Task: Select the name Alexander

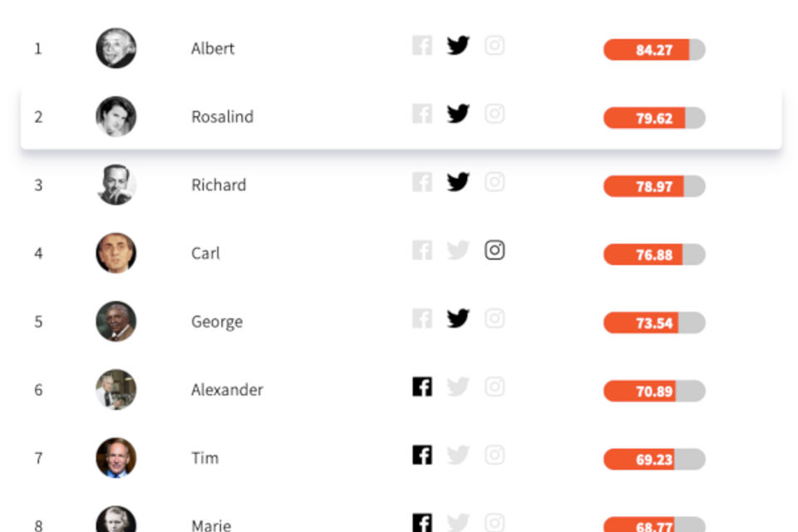Action: pyautogui.click(x=227, y=390)
